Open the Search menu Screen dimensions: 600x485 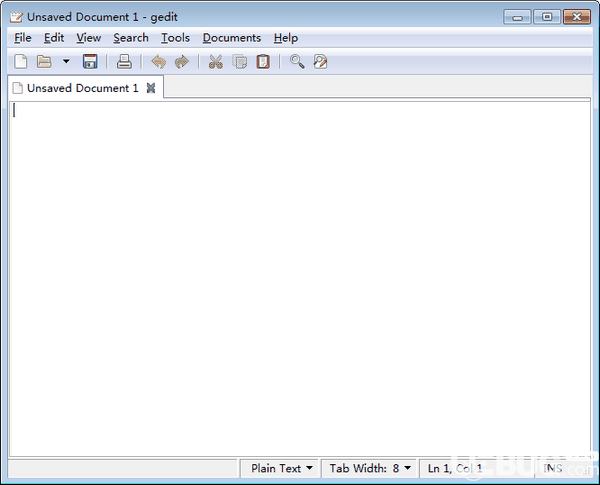tap(131, 38)
